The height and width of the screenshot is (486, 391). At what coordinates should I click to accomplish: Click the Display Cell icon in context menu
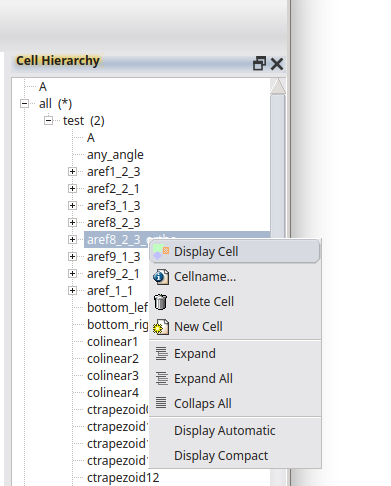pos(161,252)
